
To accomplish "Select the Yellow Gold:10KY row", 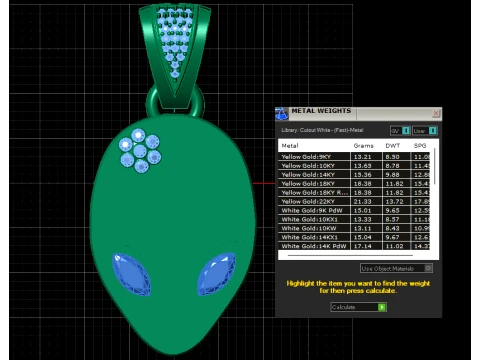I will click(x=354, y=166).
